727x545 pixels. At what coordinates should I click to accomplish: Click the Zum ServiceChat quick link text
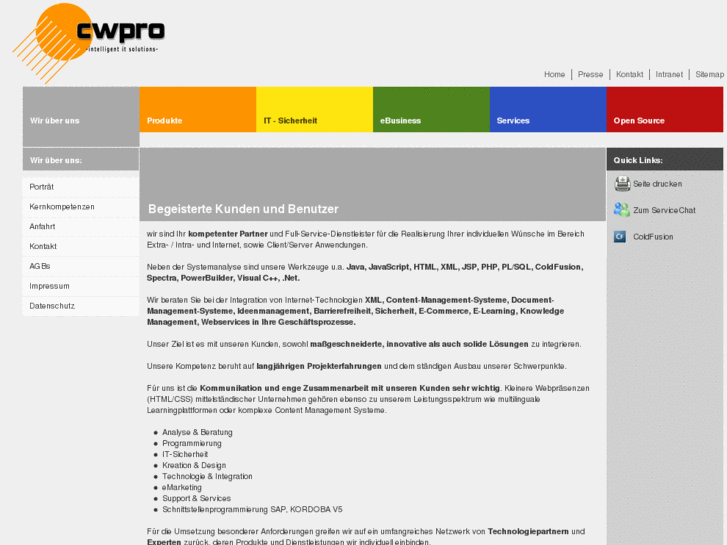664,211
